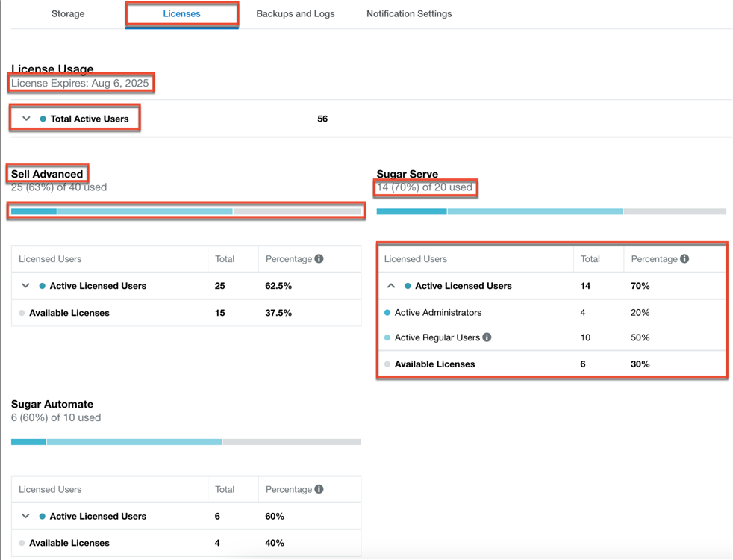
Task: Click info icon beside Sell Advanced Percentage header
Action: [x=319, y=259]
